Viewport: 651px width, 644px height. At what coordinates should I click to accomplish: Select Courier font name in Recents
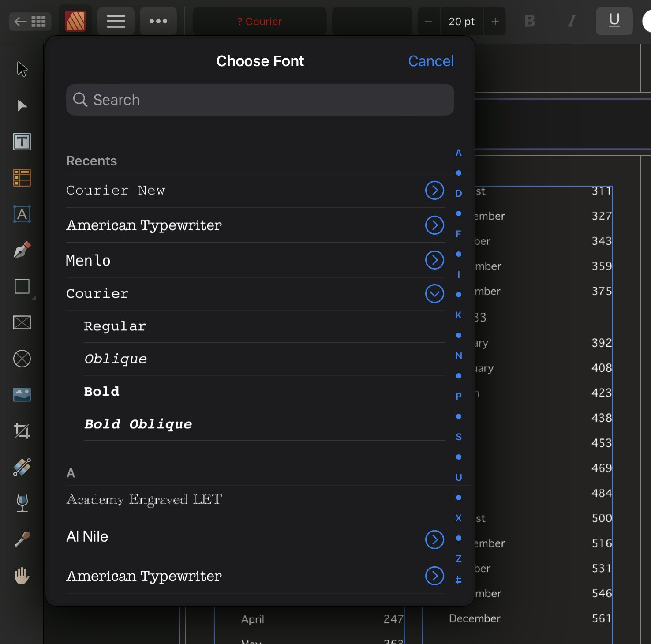tap(97, 294)
